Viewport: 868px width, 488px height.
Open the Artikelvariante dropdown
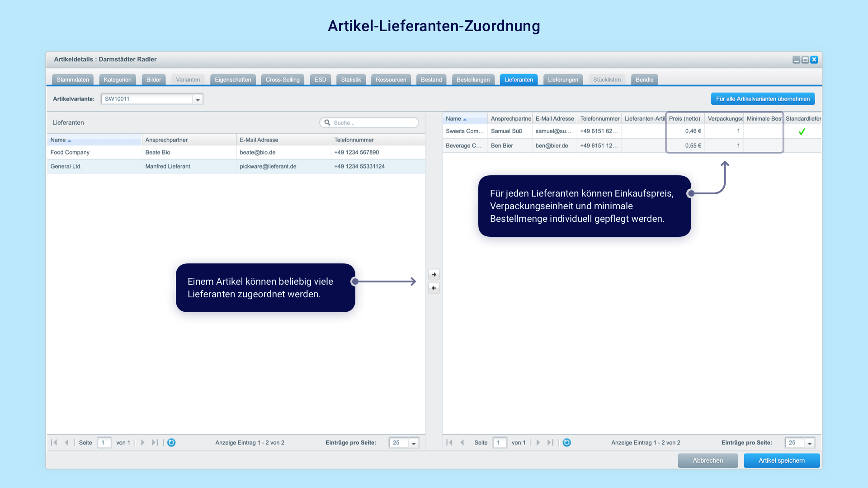click(x=198, y=99)
